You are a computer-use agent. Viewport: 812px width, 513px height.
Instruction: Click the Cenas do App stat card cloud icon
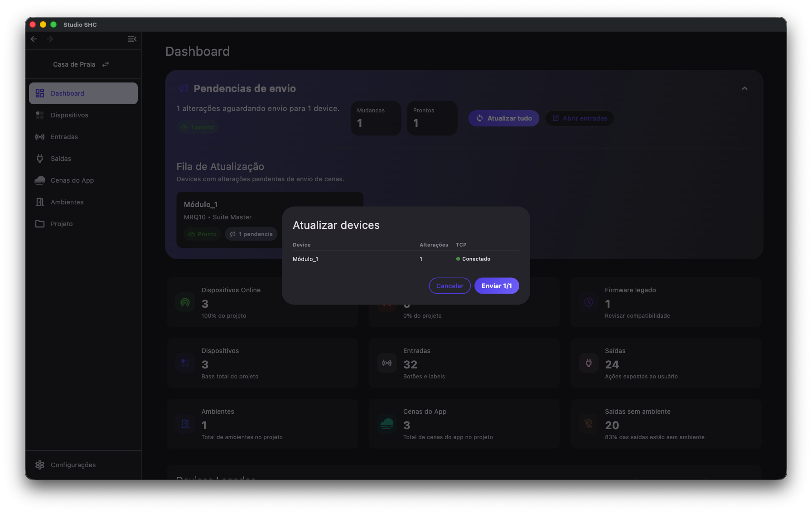point(387,424)
